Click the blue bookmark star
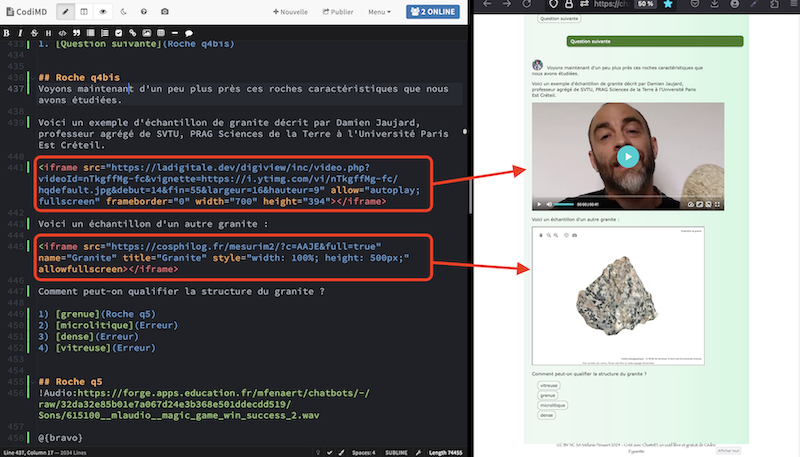Viewport: 800px width, 457px height. (668, 4)
